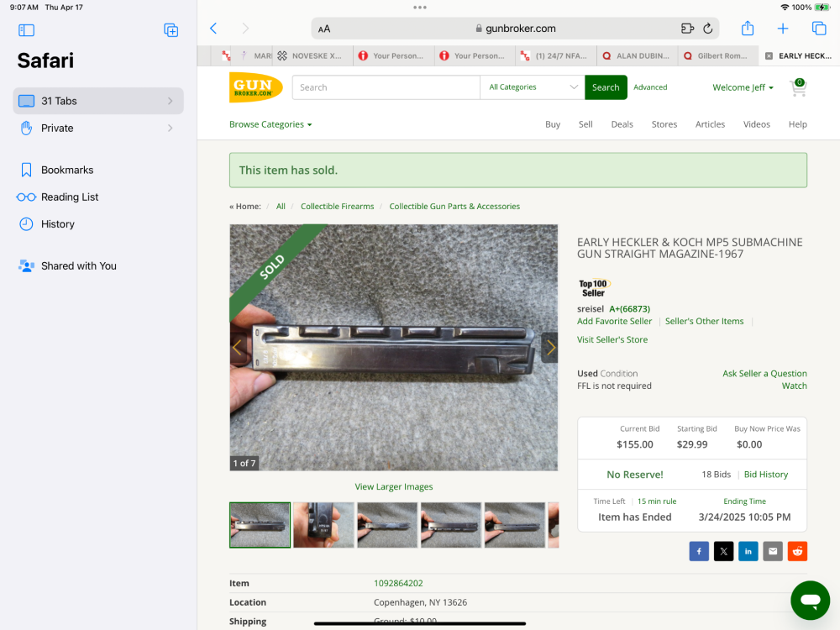The image size is (840, 630).
Task: Click the Watch link
Action: 794,386
